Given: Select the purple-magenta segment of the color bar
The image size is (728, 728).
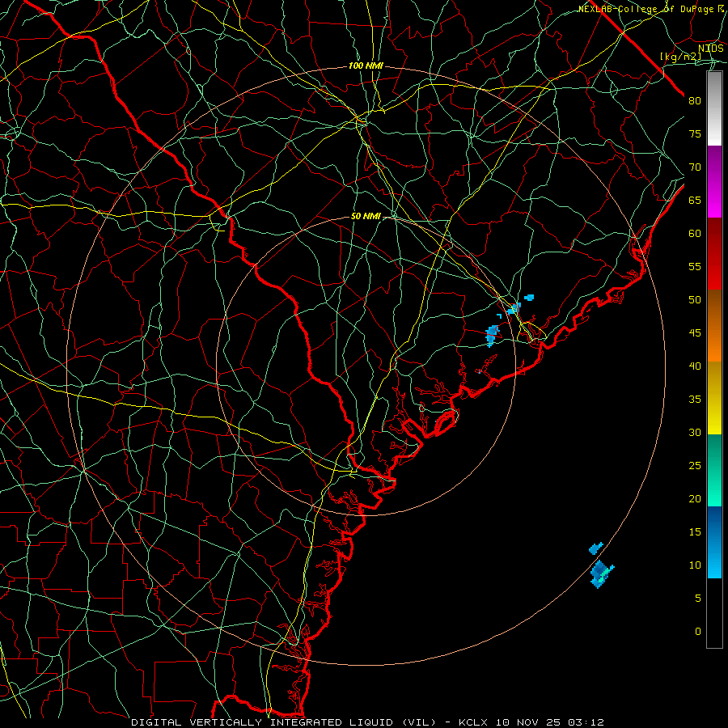Looking at the screenshot, I should 714,181.
